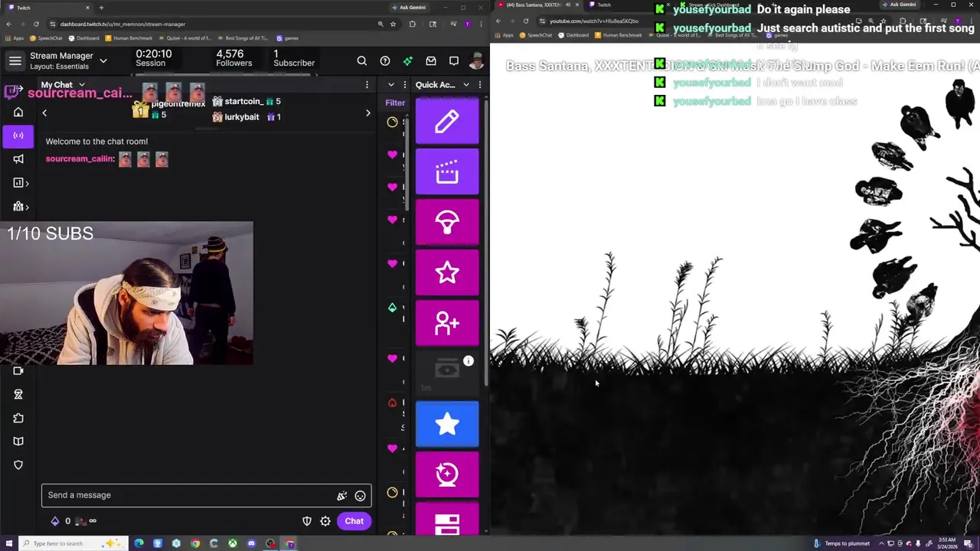This screenshot has width=980, height=551.
Task: Expand the My Chat panel dropdown
Action: [x=82, y=85]
